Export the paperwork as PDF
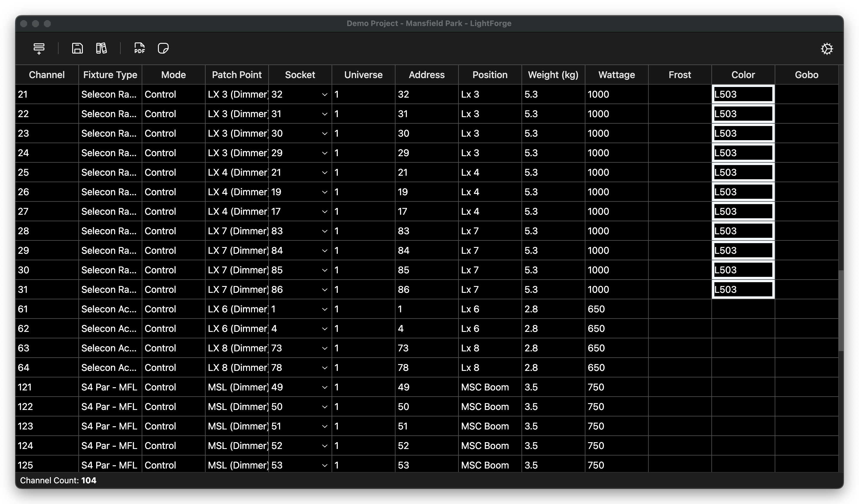The width and height of the screenshot is (859, 504). click(139, 49)
